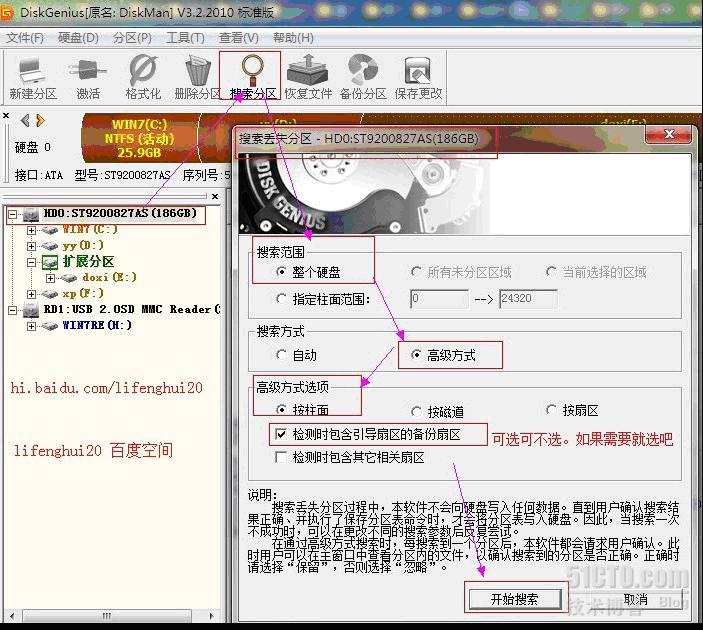Close the 搜索丢失分区 dialog
This screenshot has width=703, height=630.
(668, 134)
